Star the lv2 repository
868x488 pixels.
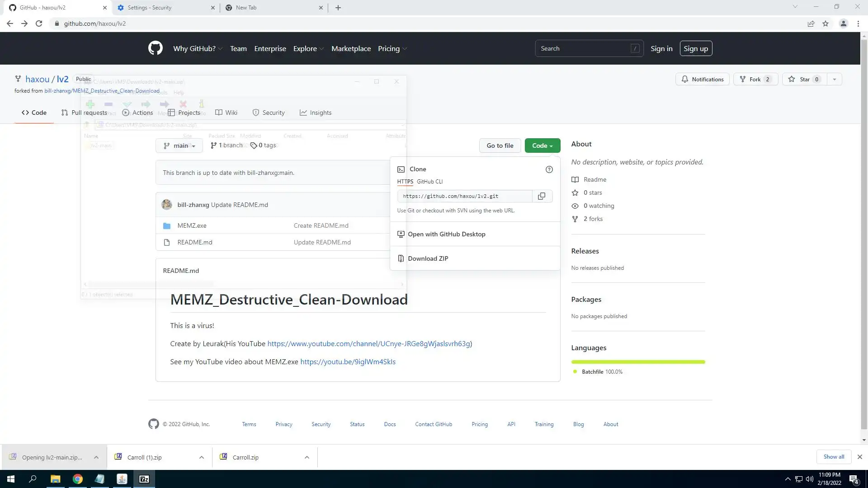(x=805, y=79)
